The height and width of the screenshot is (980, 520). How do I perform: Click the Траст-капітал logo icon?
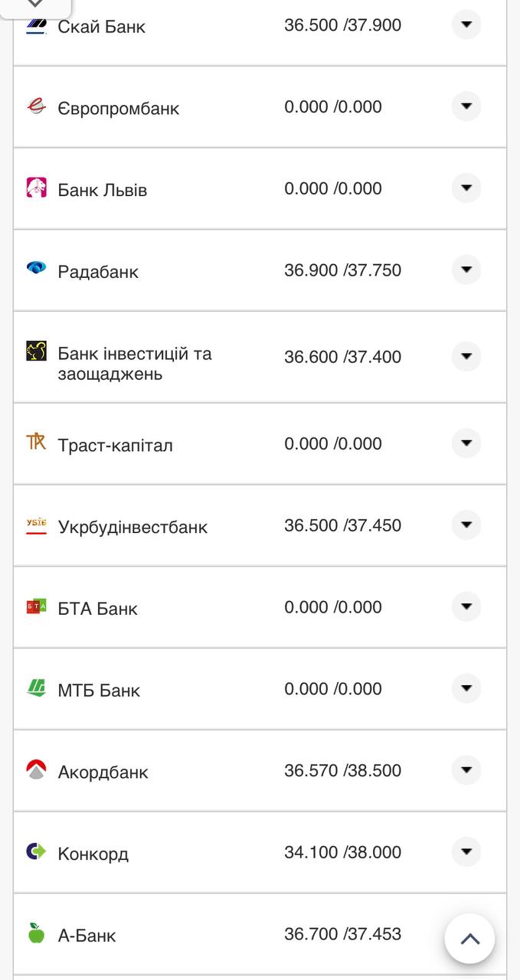[36, 442]
